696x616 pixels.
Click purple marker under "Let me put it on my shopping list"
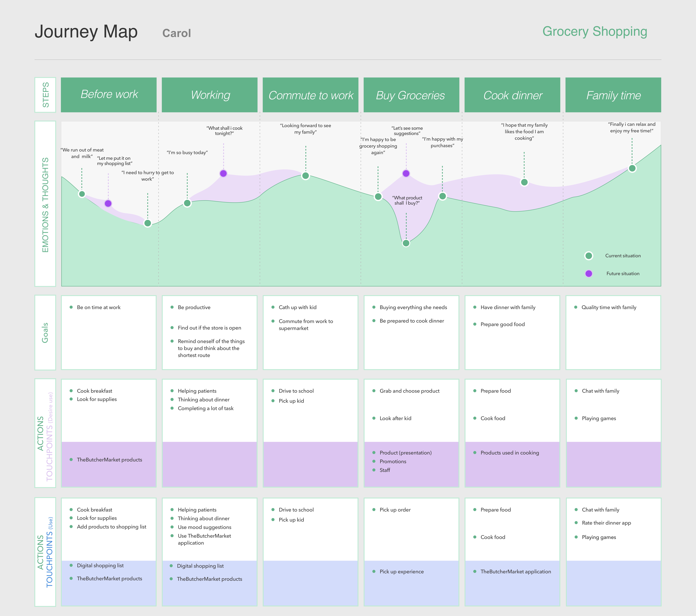[108, 203]
